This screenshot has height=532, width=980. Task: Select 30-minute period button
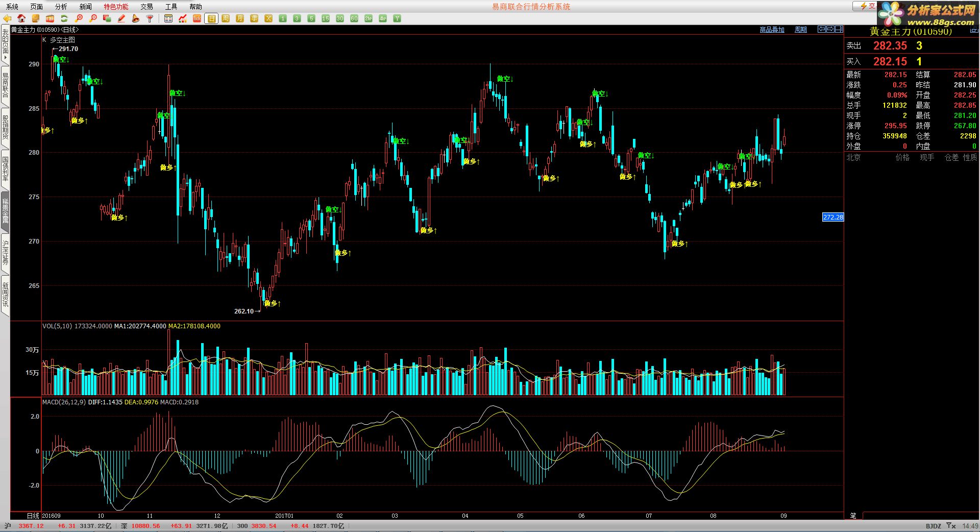(x=340, y=18)
